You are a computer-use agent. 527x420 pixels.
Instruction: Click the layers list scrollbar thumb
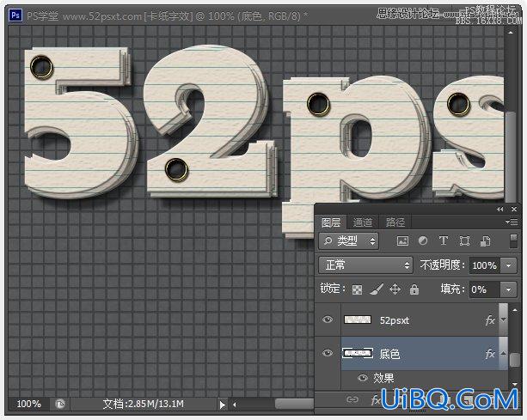pyautogui.click(x=515, y=360)
